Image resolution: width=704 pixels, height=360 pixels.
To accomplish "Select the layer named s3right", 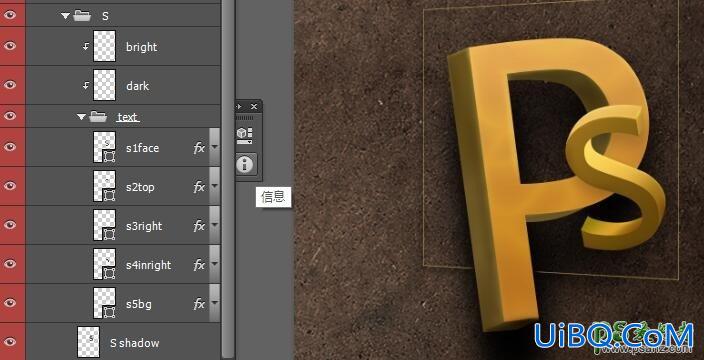I will pyautogui.click(x=144, y=226).
